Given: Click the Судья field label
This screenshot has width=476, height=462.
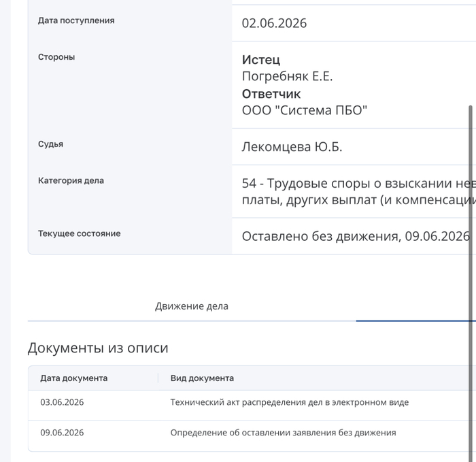Looking at the screenshot, I should tap(50, 144).
